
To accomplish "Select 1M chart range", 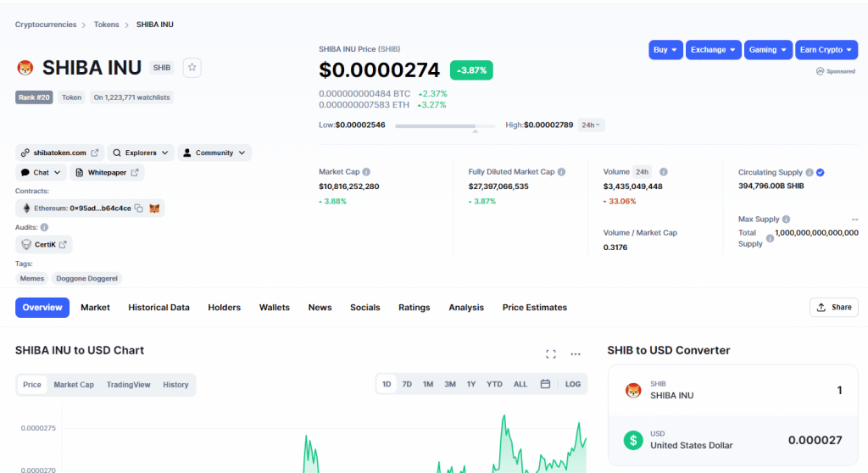I will 428,384.
